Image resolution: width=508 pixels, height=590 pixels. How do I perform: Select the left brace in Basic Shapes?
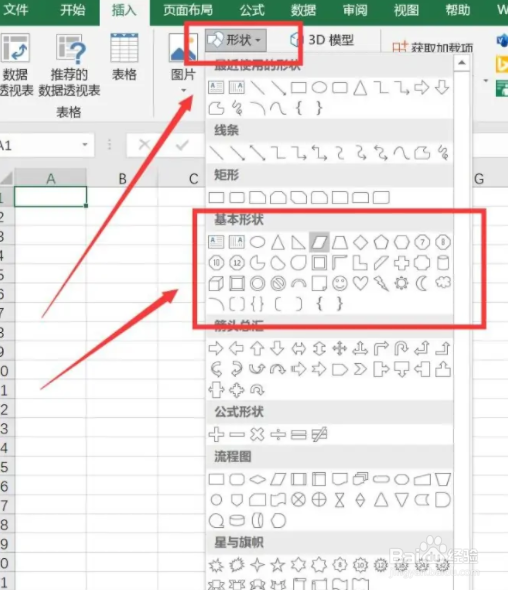319,304
